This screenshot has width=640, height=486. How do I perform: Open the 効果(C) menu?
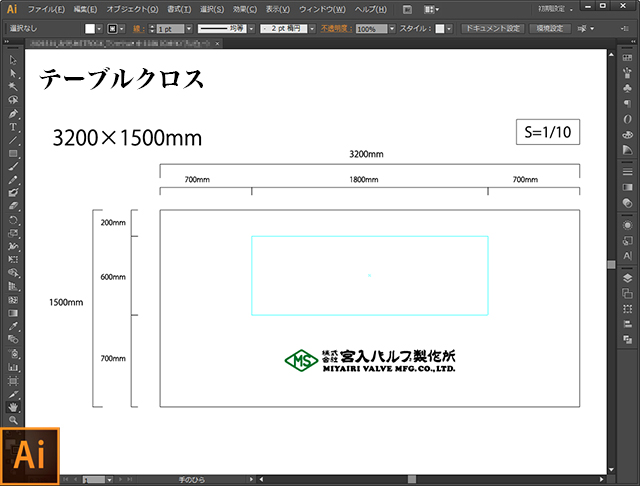click(245, 9)
